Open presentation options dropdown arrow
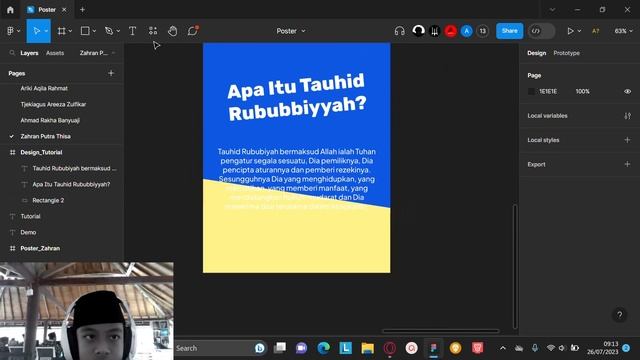The width and height of the screenshot is (640, 360). click(579, 31)
